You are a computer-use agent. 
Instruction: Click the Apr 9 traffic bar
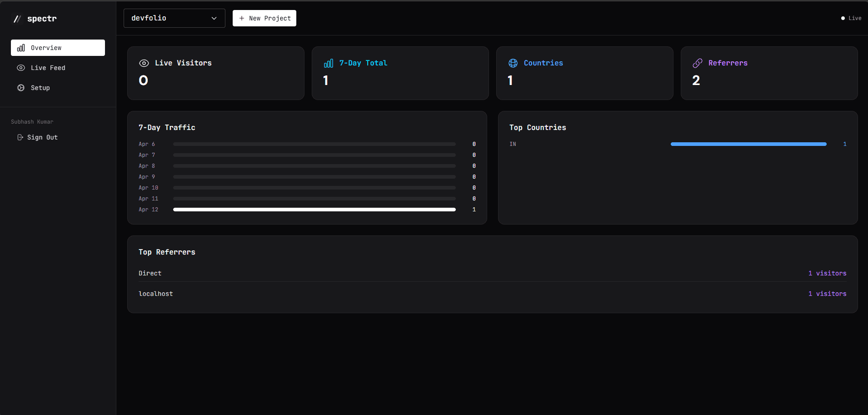[314, 177]
